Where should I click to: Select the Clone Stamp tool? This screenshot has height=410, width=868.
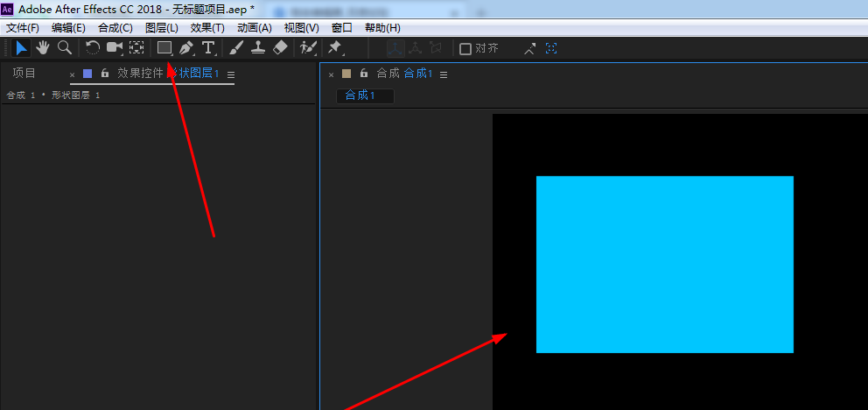[x=258, y=48]
